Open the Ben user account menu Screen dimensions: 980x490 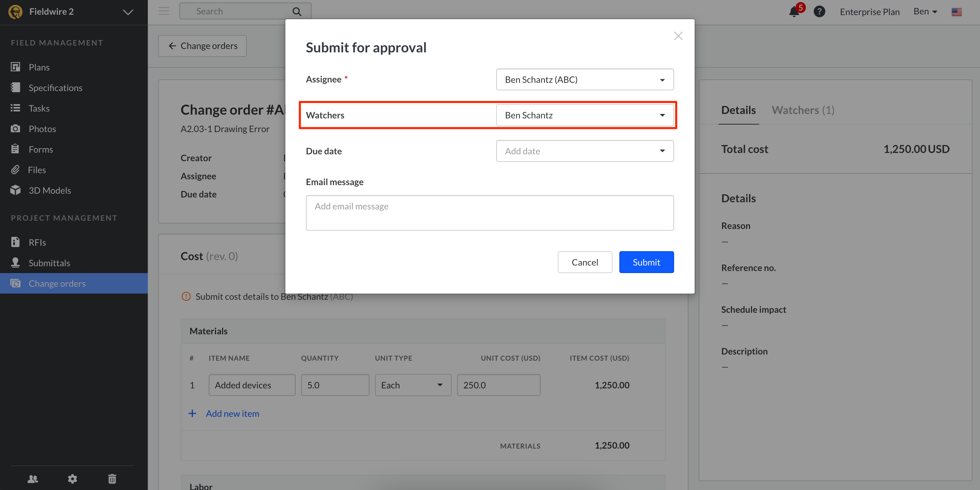(x=925, y=12)
